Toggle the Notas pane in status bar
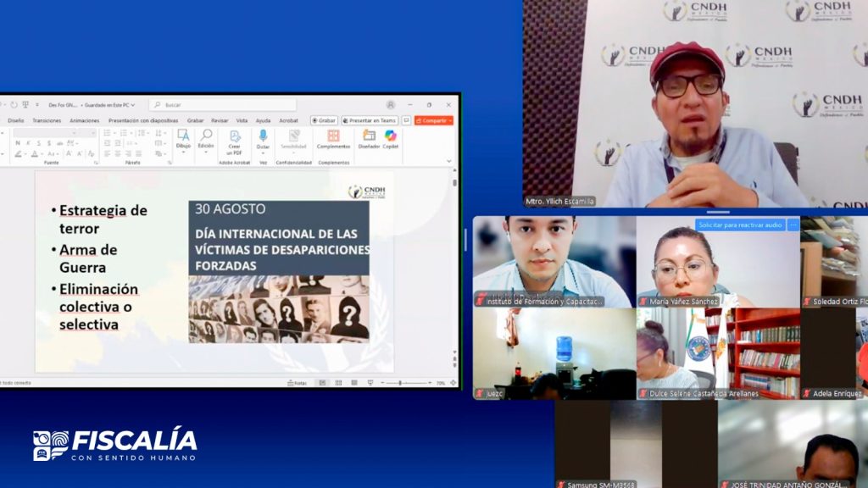Image resolution: width=868 pixels, height=488 pixels. 297,383
